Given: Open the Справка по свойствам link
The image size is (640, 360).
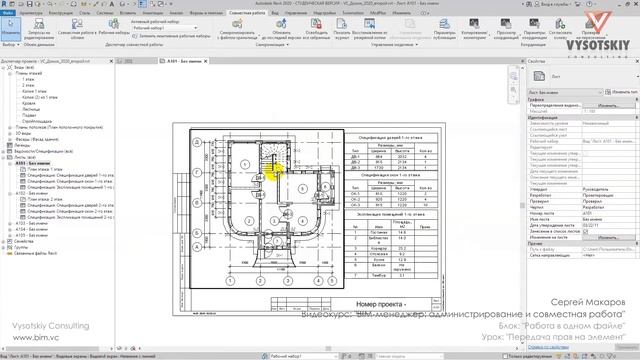Looking at the screenshot, I should point(548,347).
